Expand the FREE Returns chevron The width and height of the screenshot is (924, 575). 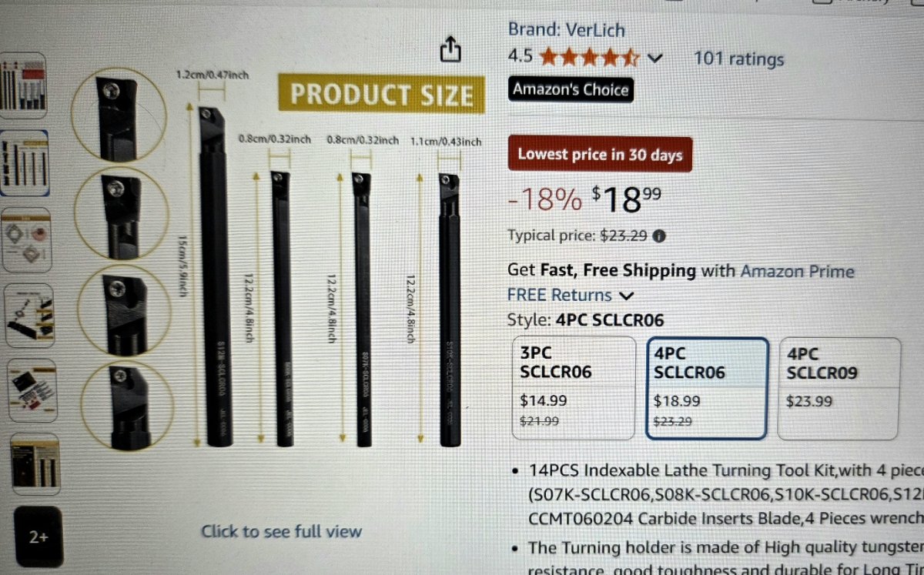point(627,295)
